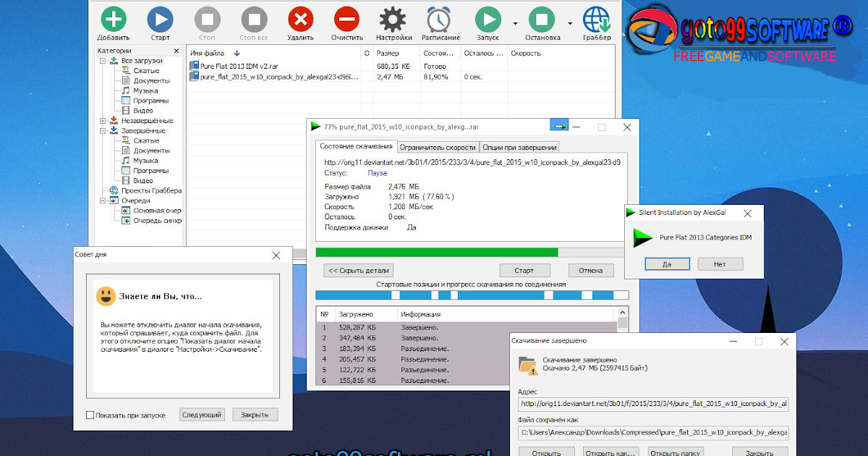Click the Очередь синхронизации icon in the tree
Viewport: 868px width, 456px height.
click(x=126, y=221)
